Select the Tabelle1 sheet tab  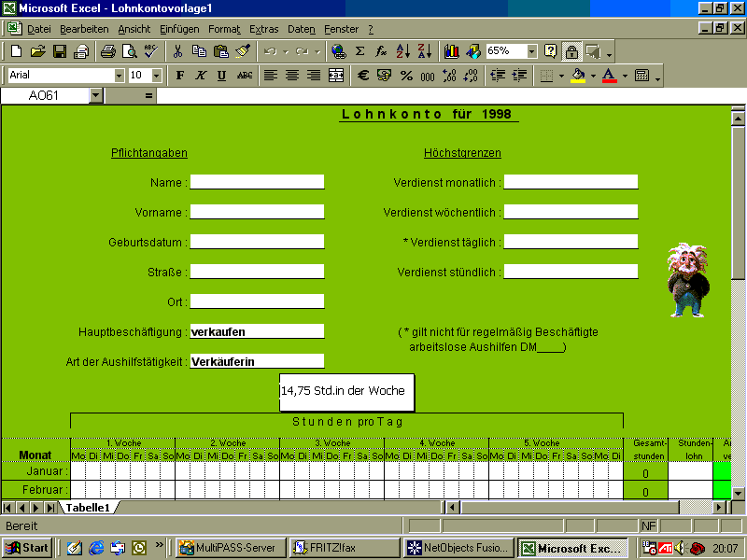(88, 508)
